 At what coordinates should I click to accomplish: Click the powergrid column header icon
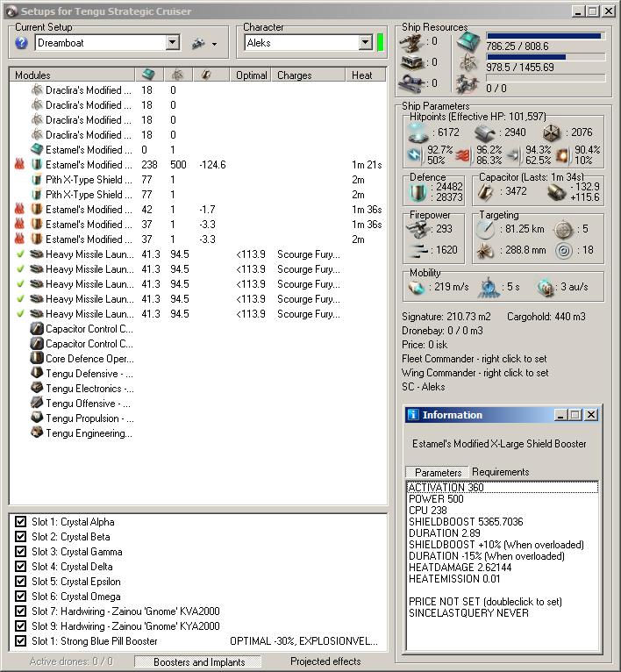[177, 75]
